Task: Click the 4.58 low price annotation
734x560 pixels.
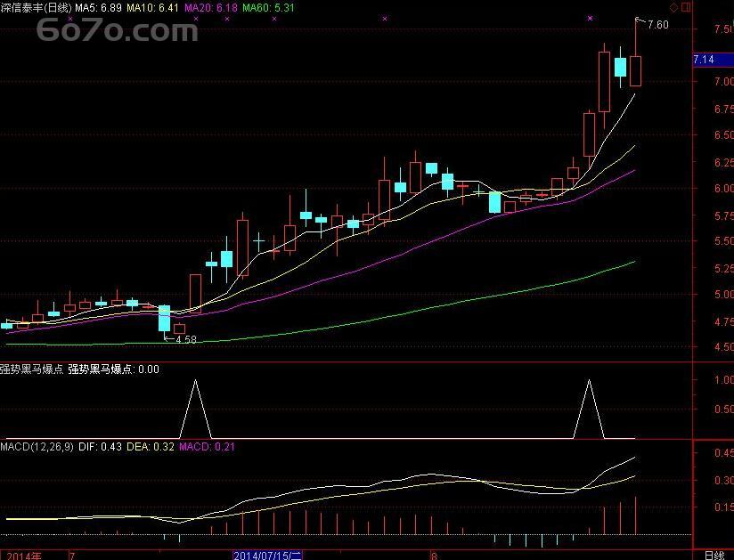Action: [x=186, y=339]
